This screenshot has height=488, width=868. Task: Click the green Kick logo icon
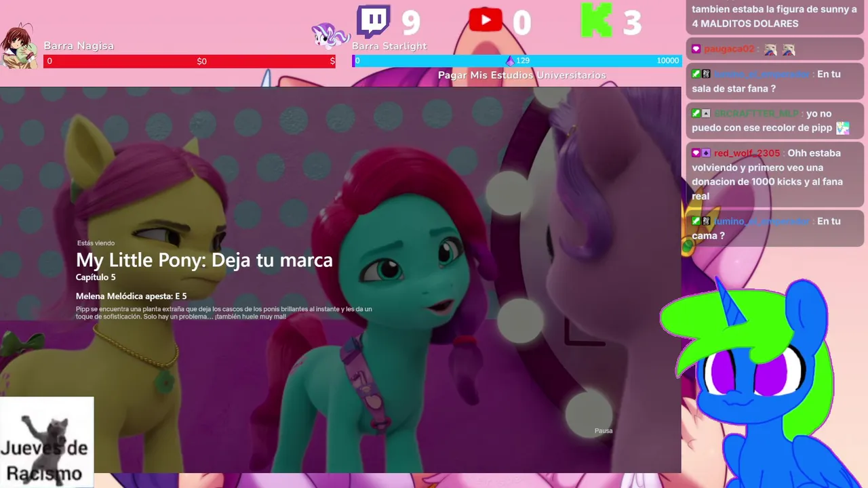(597, 20)
